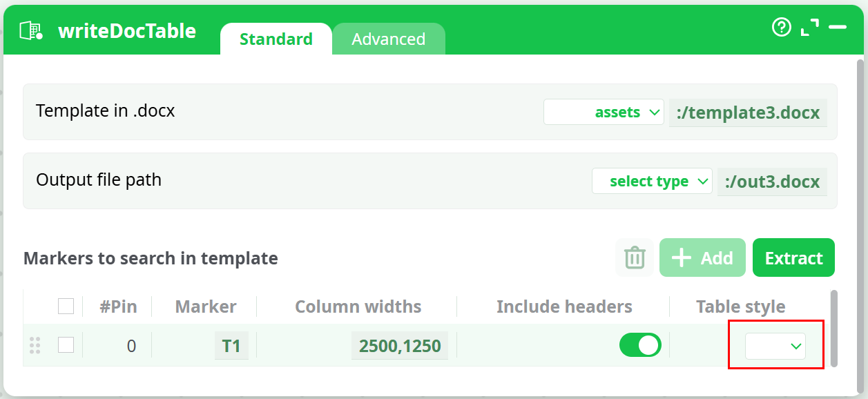Expand the Table style dropdown

coord(775,346)
